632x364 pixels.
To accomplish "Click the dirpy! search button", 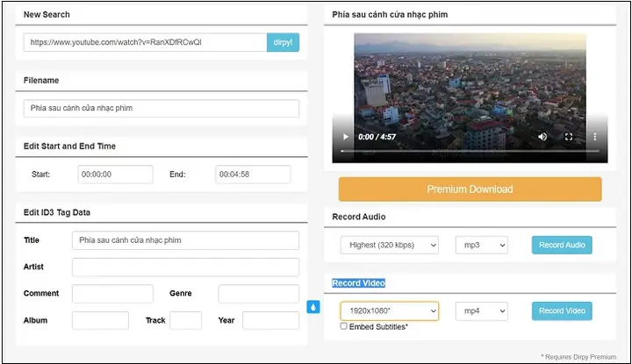I will point(283,42).
